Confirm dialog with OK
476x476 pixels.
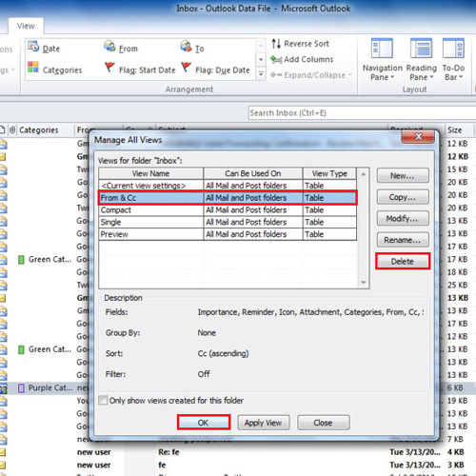204,423
